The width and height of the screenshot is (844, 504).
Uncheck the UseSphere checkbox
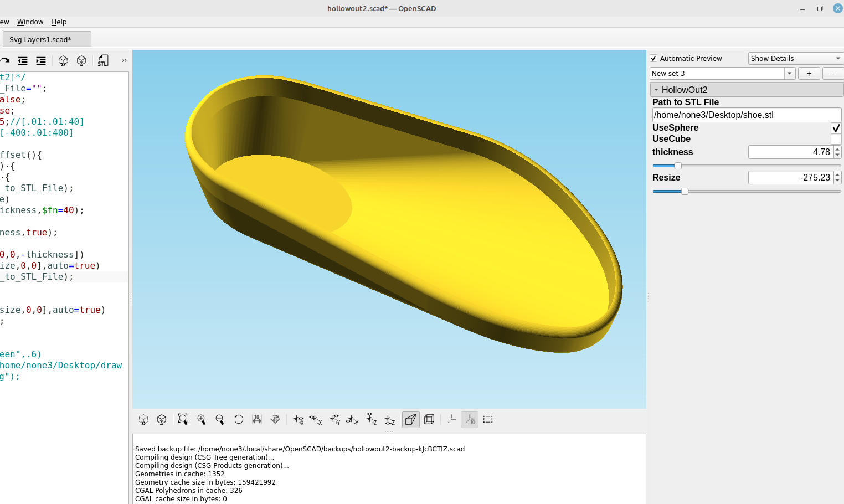836,128
